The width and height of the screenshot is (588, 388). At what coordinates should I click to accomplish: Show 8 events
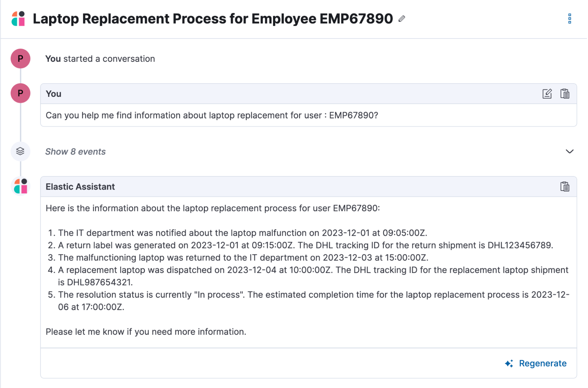pyautogui.click(x=75, y=152)
